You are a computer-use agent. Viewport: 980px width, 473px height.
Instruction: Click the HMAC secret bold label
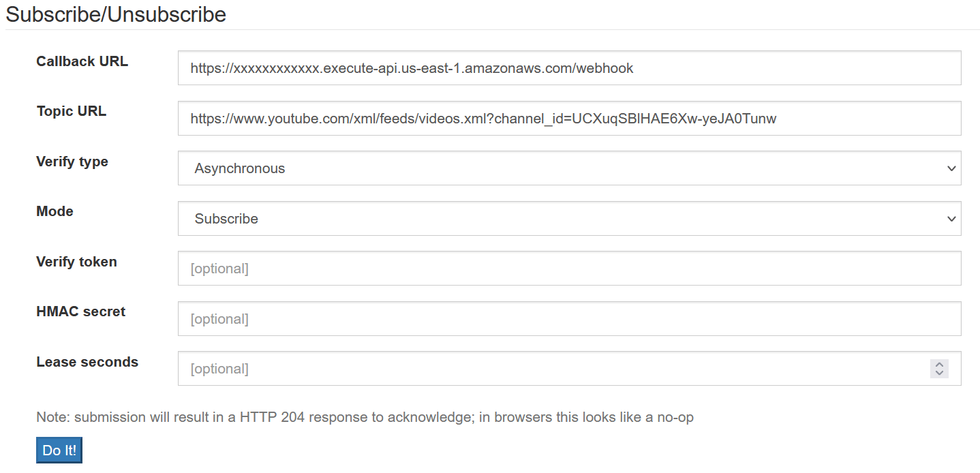click(80, 311)
